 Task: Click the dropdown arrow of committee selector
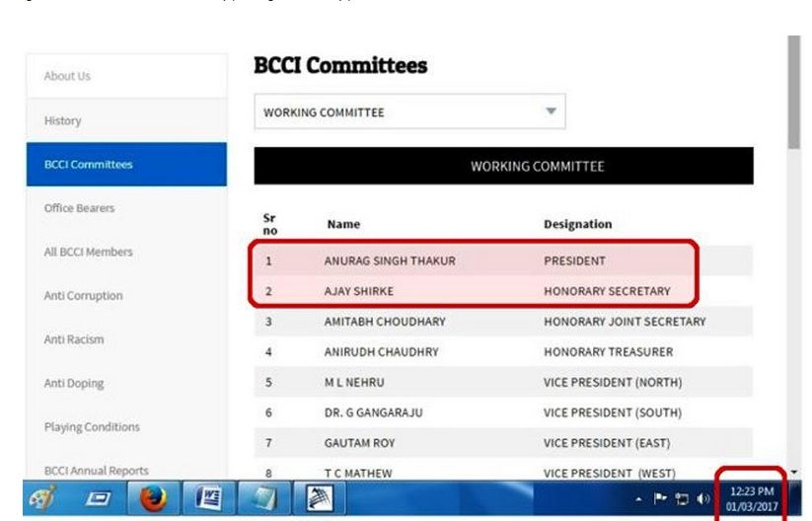pyautogui.click(x=551, y=111)
